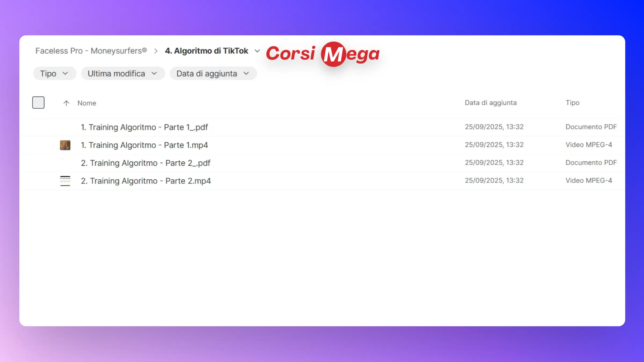Click the breadcrumb separator arrow
Viewport: 644px width, 362px height.
[156, 51]
